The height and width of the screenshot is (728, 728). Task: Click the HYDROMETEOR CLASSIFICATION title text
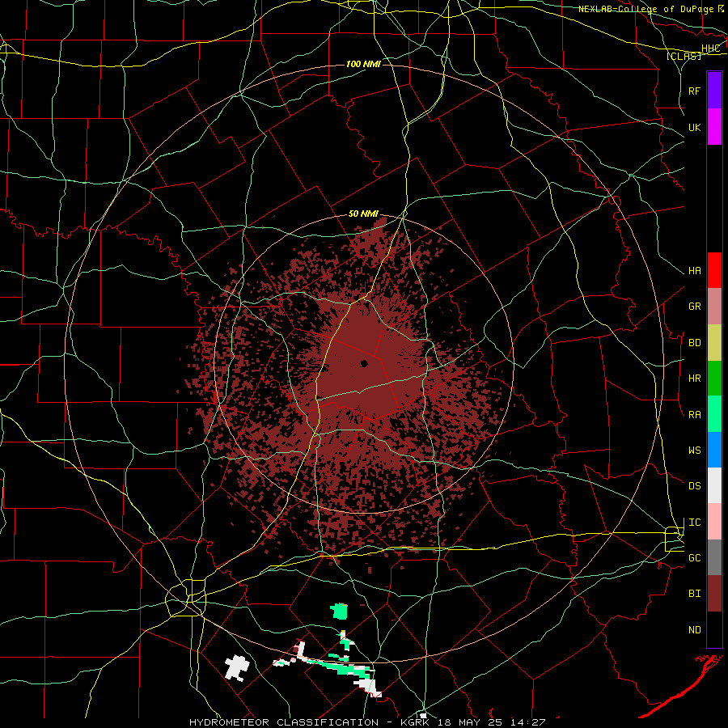(283, 722)
